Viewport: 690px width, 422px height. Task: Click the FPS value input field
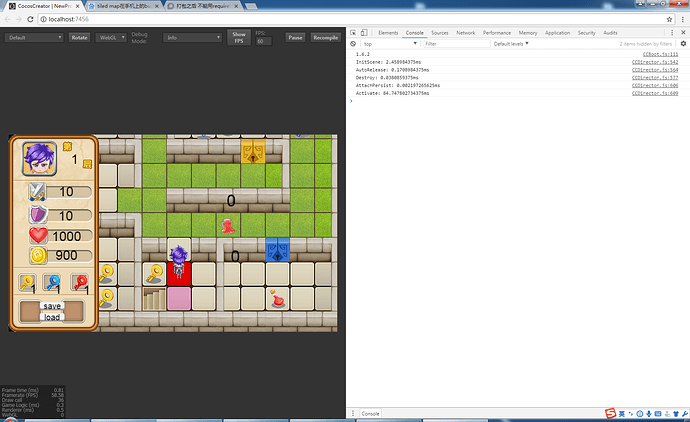pyautogui.click(x=264, y=41)
